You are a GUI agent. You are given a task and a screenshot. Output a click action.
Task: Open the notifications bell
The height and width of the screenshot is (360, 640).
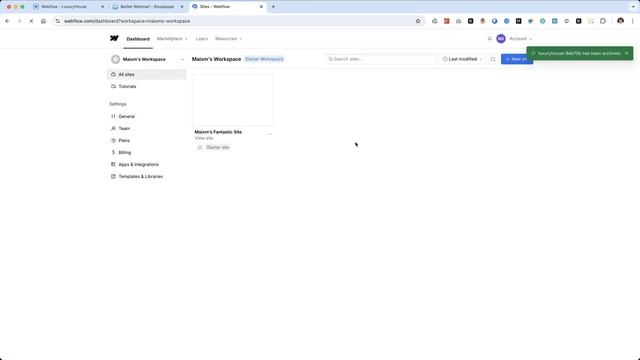pos(489,39)
